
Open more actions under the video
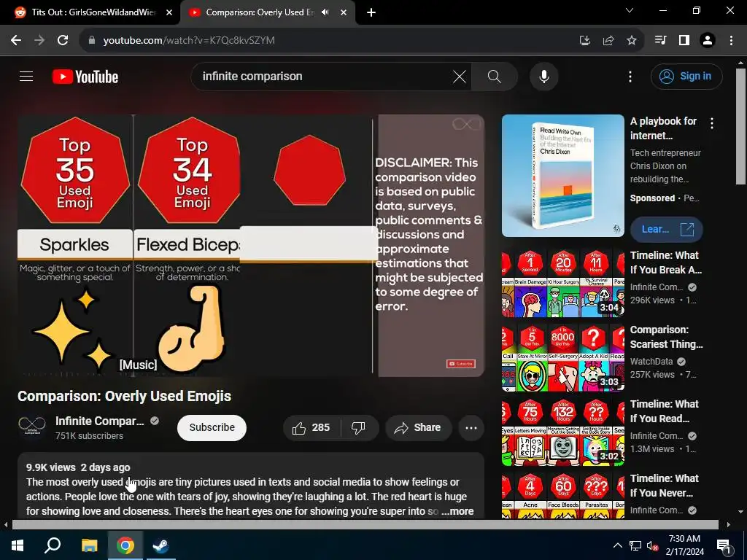[x=471, y=427]
